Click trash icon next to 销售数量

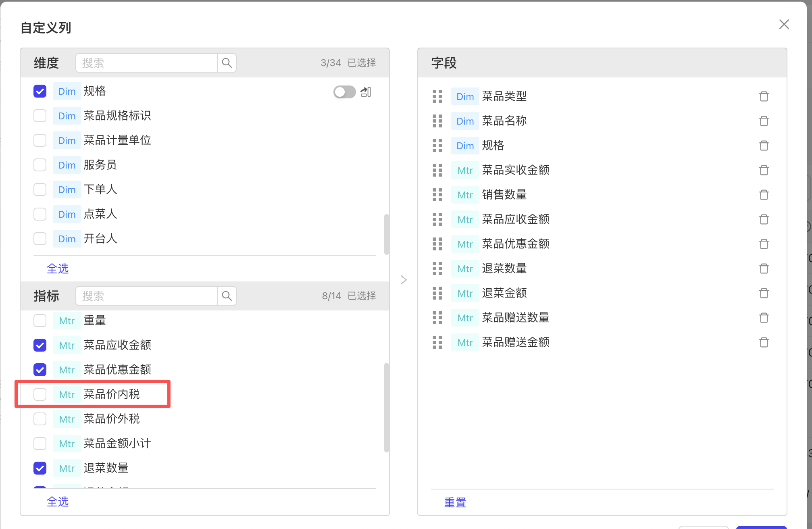coord(764,195)
